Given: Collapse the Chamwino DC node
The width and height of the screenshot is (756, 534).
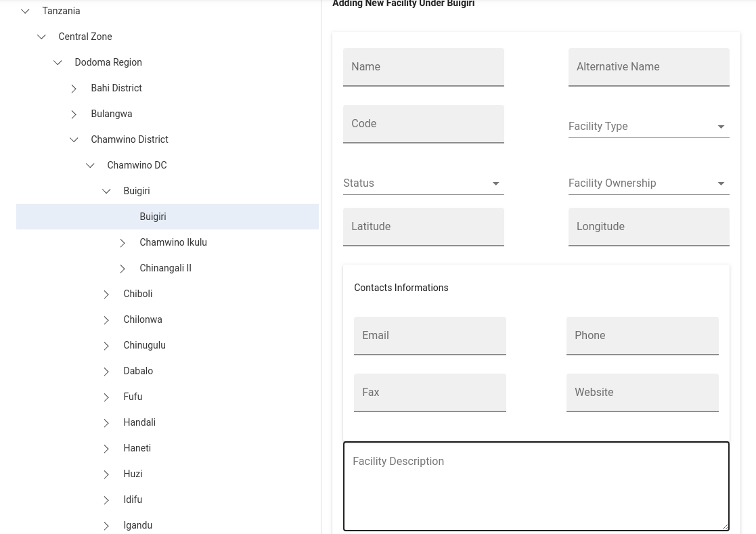Looking at the screenshot, I should tap(90, 165).
